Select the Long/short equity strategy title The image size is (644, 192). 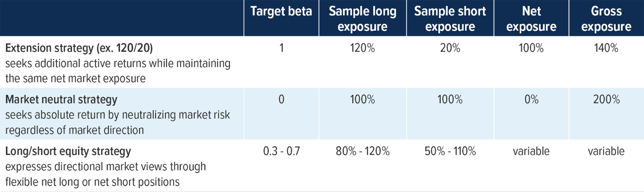pyautogui.click(x=68, y=151)
